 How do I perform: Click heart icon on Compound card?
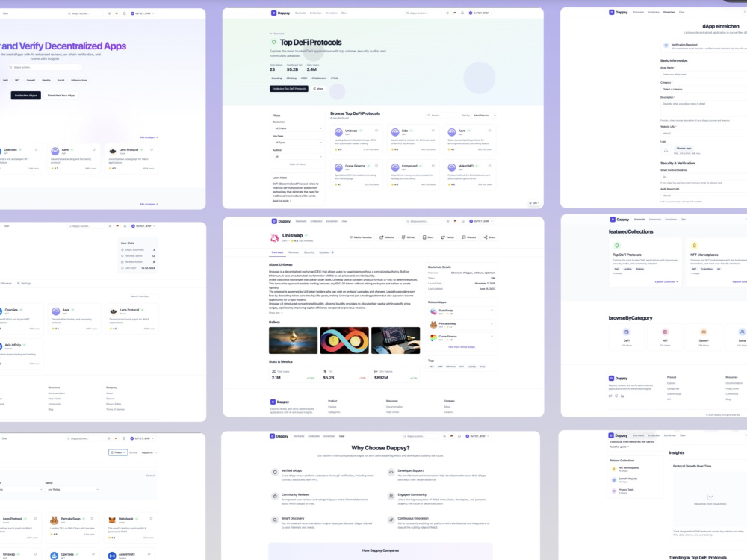click(x=433, y=166)
